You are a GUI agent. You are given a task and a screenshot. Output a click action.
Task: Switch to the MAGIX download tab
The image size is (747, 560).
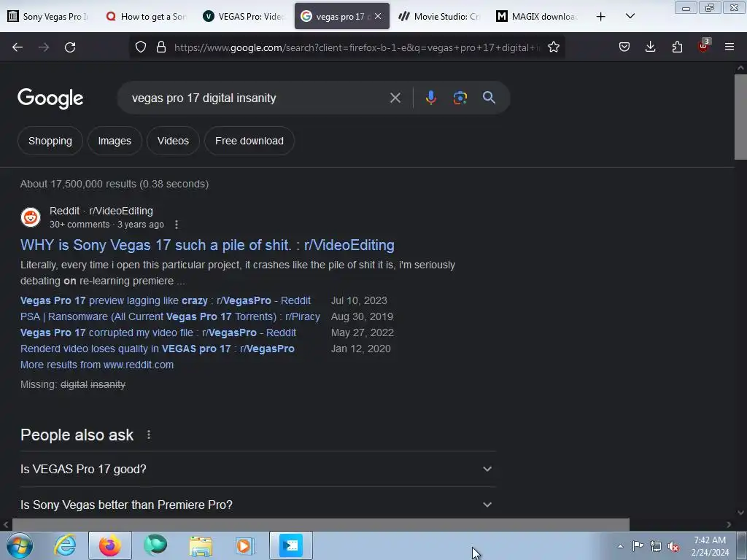(x=537, y=16)
